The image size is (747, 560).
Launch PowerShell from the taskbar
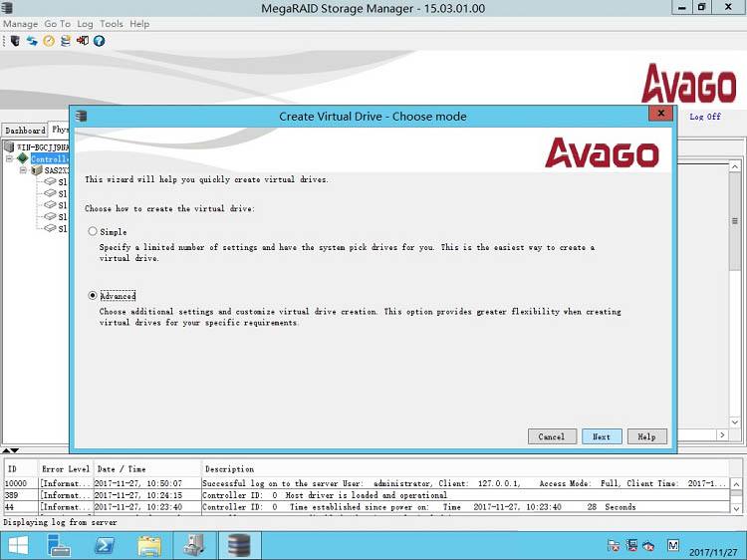(x=105, y=546)
